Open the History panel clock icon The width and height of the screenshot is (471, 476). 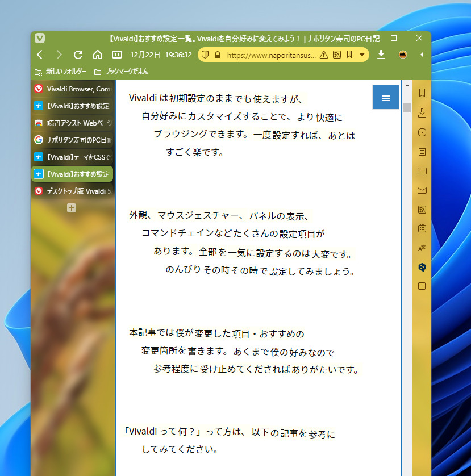[422, 132]
